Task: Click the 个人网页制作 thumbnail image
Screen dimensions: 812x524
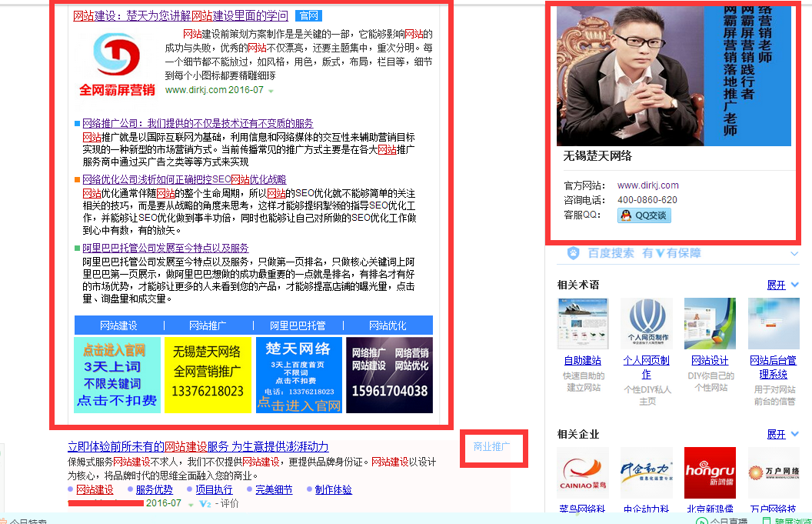Action: tap(646, 323)
